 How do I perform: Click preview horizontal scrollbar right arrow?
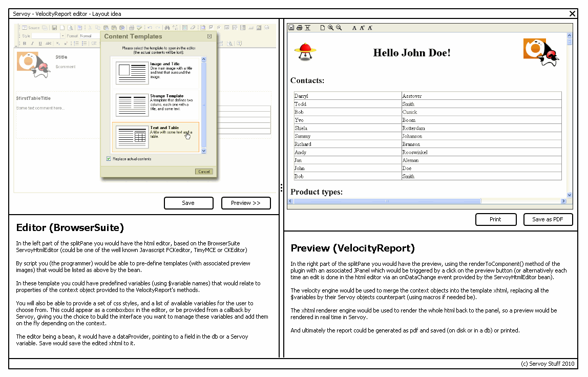pos(563,201)
